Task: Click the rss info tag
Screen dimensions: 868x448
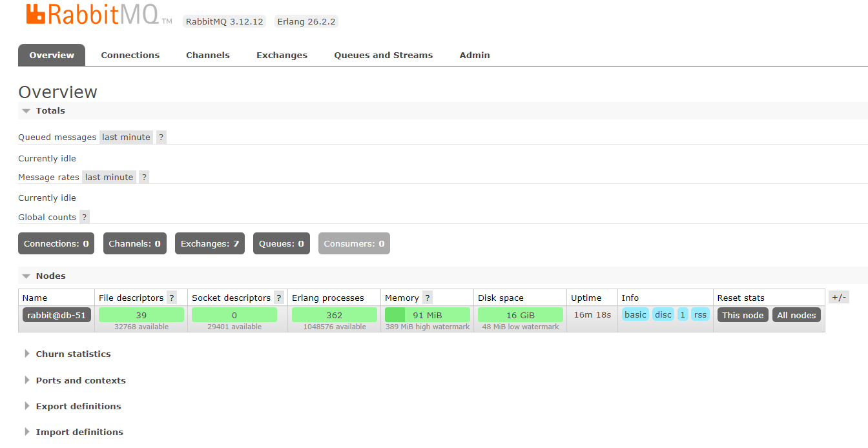Action: click(700, 314)
